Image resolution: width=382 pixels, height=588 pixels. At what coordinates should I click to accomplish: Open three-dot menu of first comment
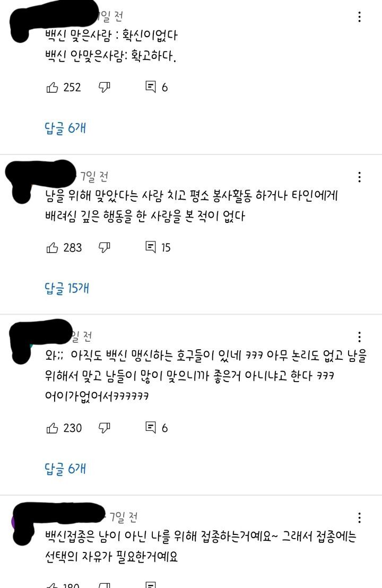(360, 17)
